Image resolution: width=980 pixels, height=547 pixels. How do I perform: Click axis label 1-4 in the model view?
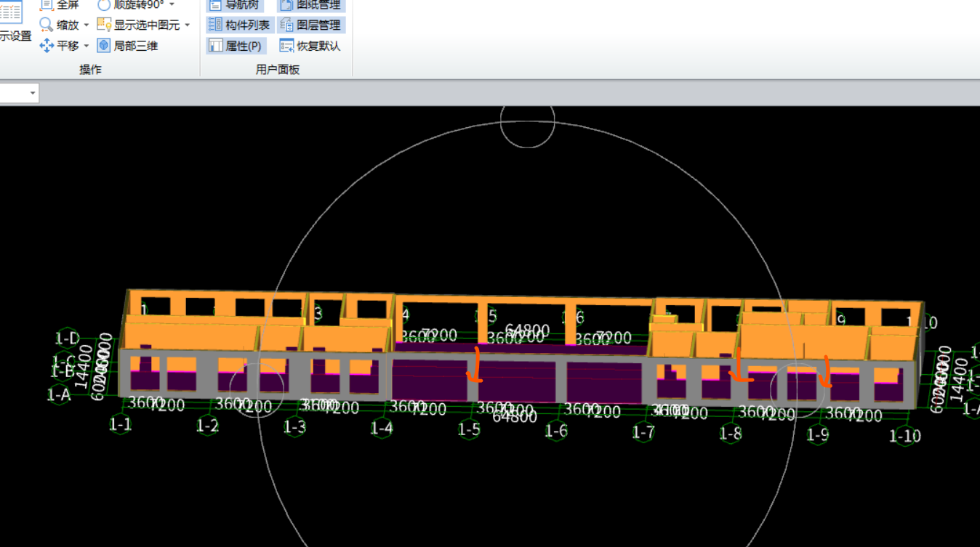382,429
